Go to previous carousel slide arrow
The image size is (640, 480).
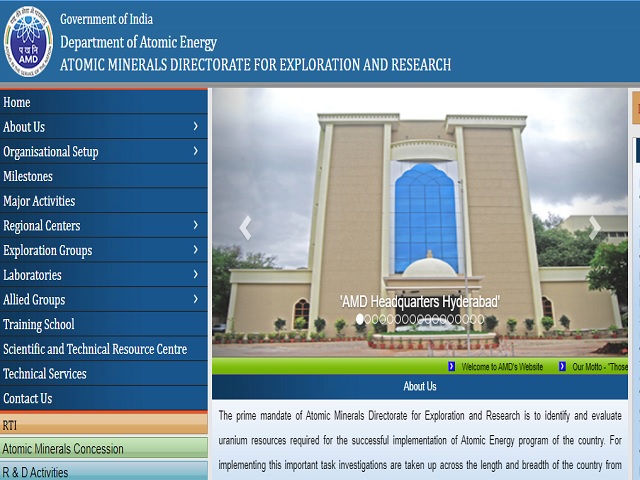click(x=245, y=227)
